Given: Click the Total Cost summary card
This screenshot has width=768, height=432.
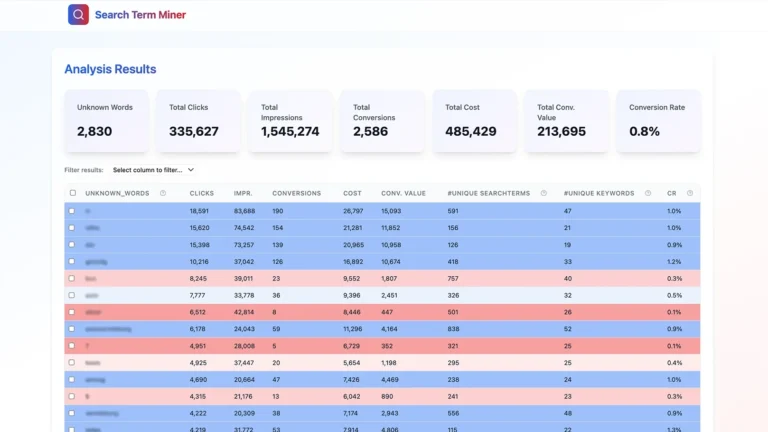Looking at the screenshot, I should 474,121.
